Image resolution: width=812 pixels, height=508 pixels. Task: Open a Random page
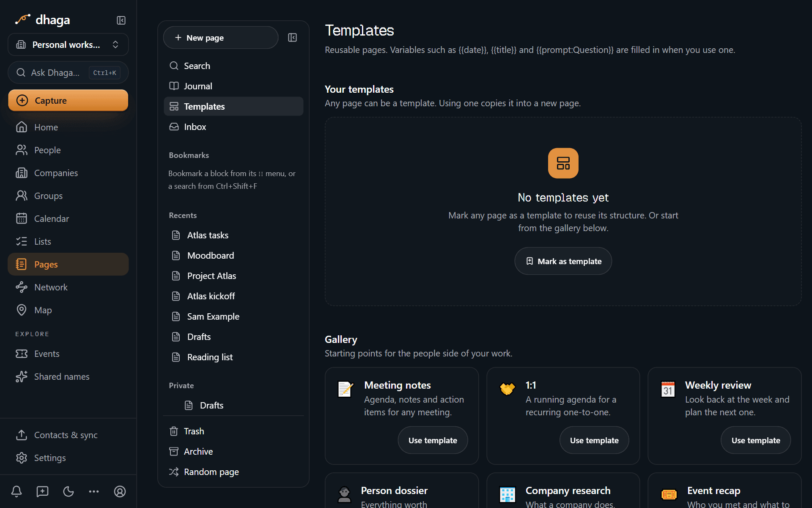[x=233, y=472]
